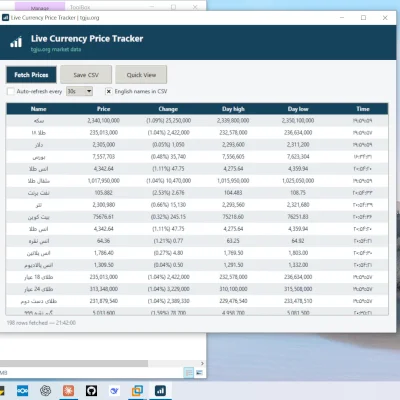Select the سکه row name cell
Viewport: 400px width, 400px height.
39,121
